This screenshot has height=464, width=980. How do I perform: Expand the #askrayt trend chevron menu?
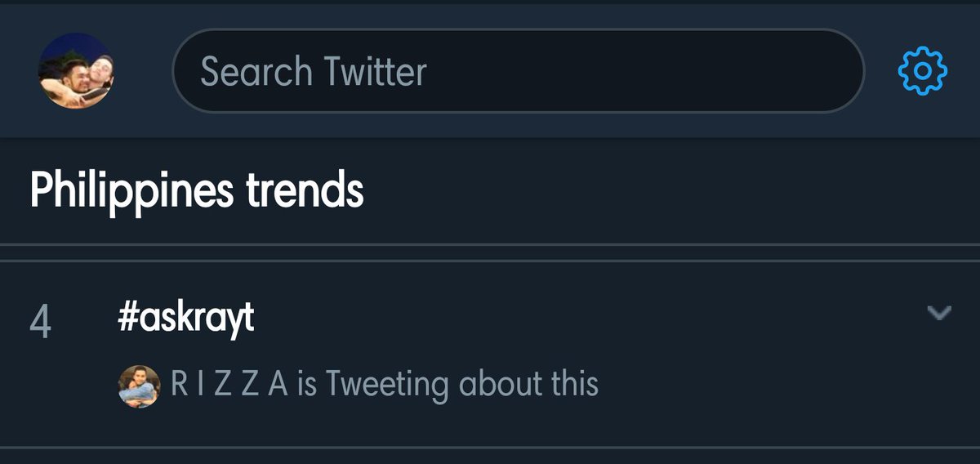click(939, 312)
